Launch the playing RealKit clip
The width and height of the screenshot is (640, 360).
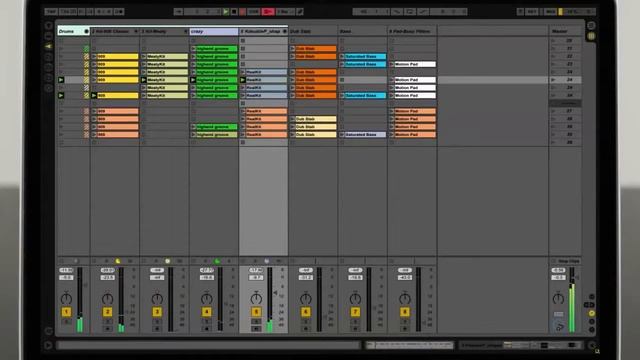pos(243,80)
